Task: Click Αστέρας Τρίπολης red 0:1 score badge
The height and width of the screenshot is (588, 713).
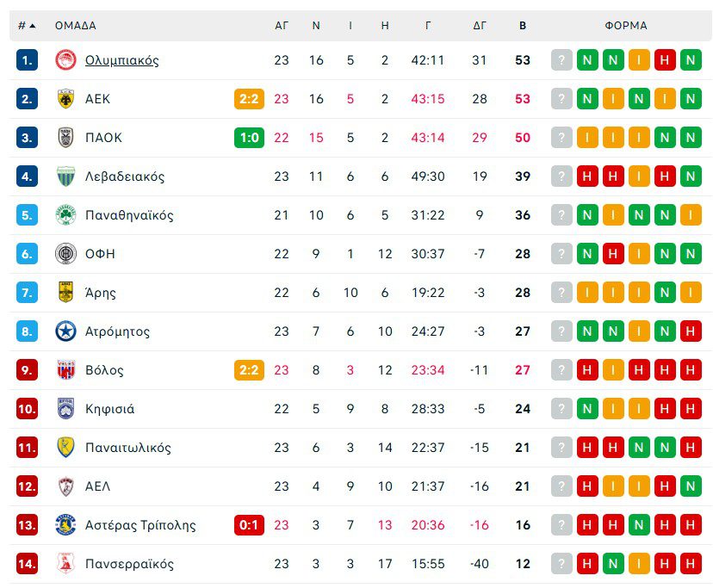Action: [x=249, y=525]
